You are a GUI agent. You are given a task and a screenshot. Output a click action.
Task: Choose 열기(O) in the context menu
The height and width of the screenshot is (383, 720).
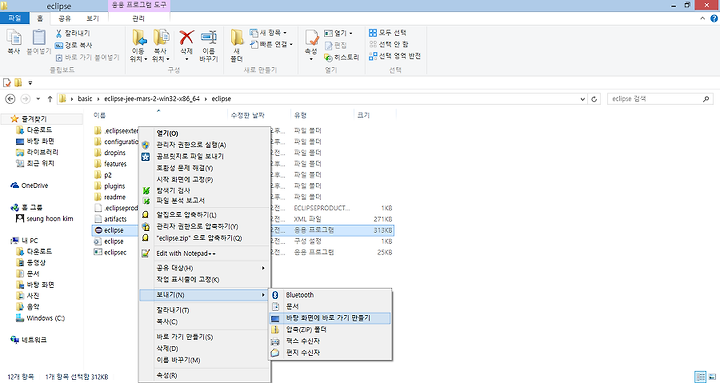(205, 133)
